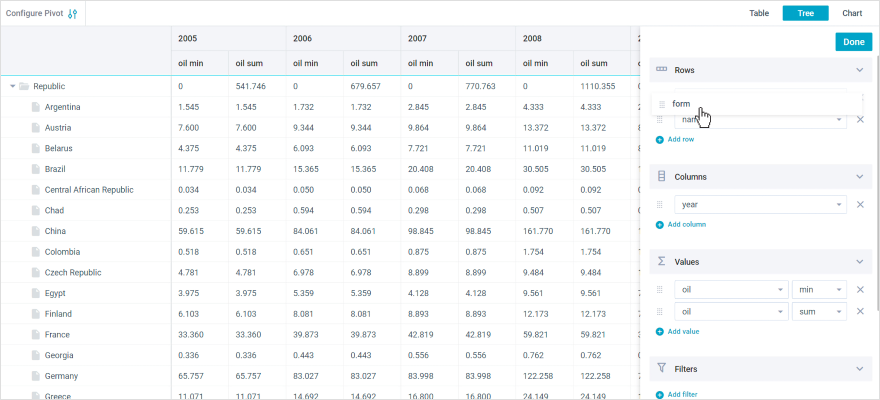Image resolution: width=880 pixels, height=400 pixels.
Task: Switch to Chart view
Action: 851,14
